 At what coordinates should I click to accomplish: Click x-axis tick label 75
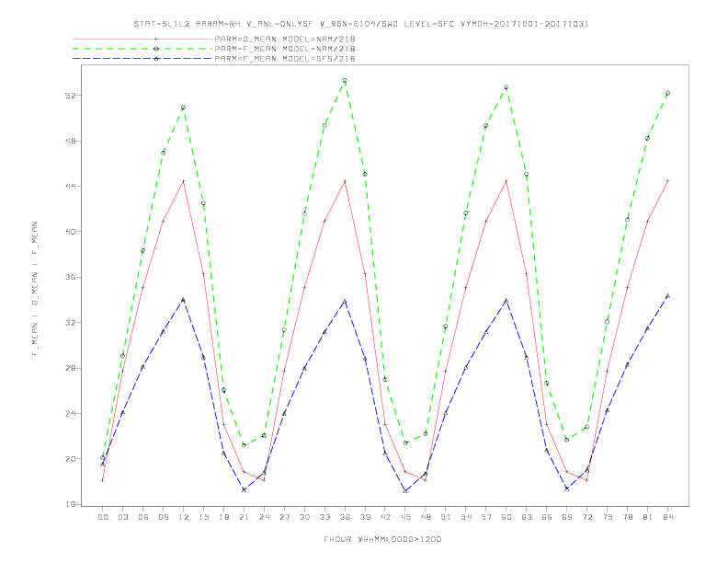[x=608, y=517]
